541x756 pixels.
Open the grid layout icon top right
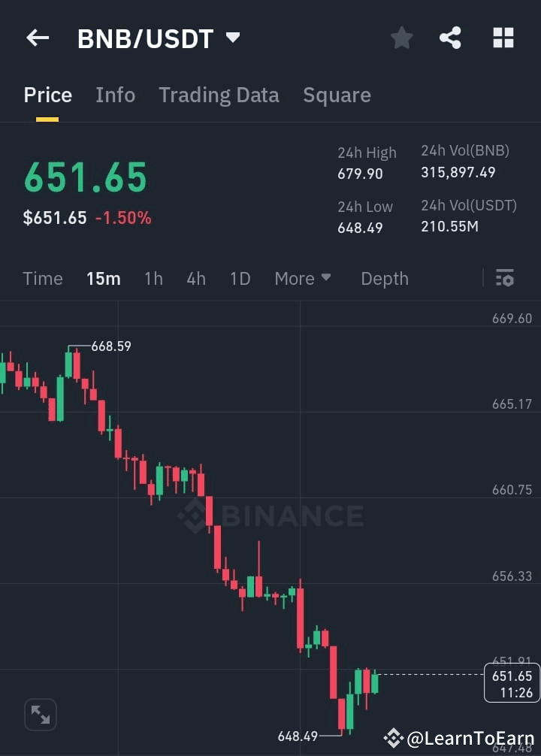502,38
